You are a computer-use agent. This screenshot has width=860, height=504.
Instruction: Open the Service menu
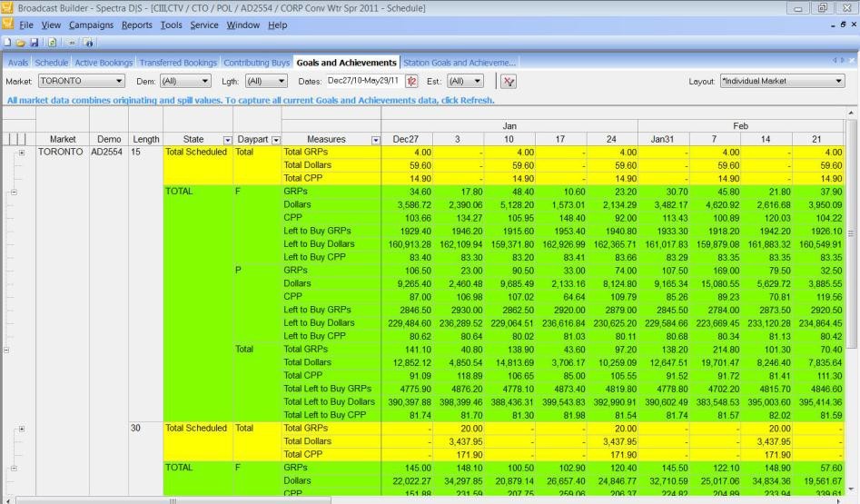point(204,25)
